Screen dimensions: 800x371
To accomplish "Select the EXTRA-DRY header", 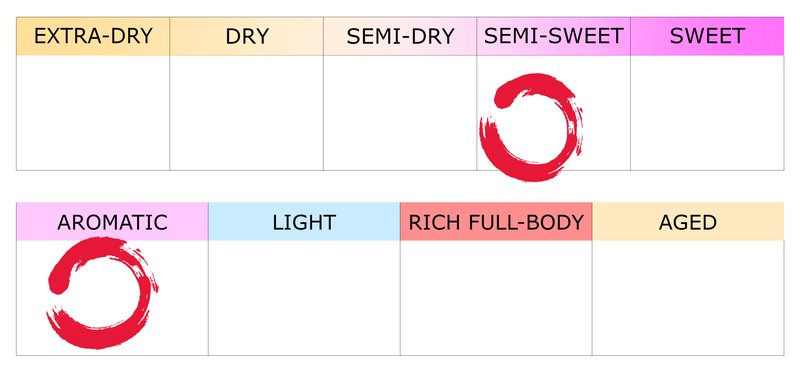I will click(x=93, y=36).
